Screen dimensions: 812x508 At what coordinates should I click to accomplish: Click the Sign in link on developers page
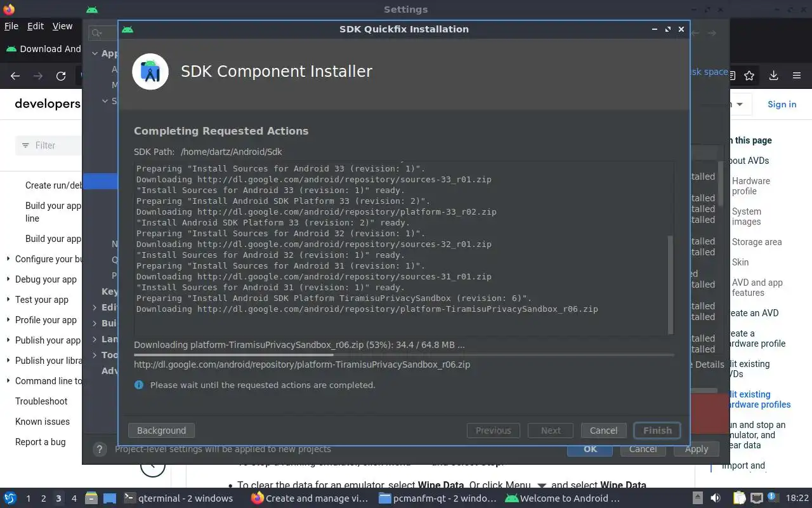tap(782, 105)
